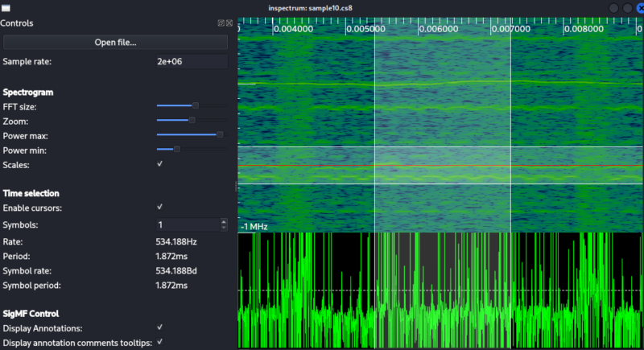Focus the Symbols spin box field
The image size is (644, 350).
tap(188, 224)
